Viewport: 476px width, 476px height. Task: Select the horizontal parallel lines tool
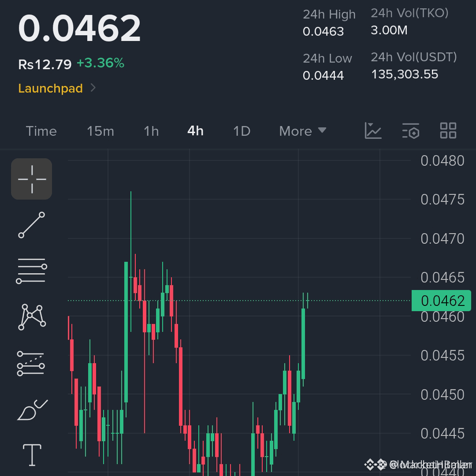32,271
